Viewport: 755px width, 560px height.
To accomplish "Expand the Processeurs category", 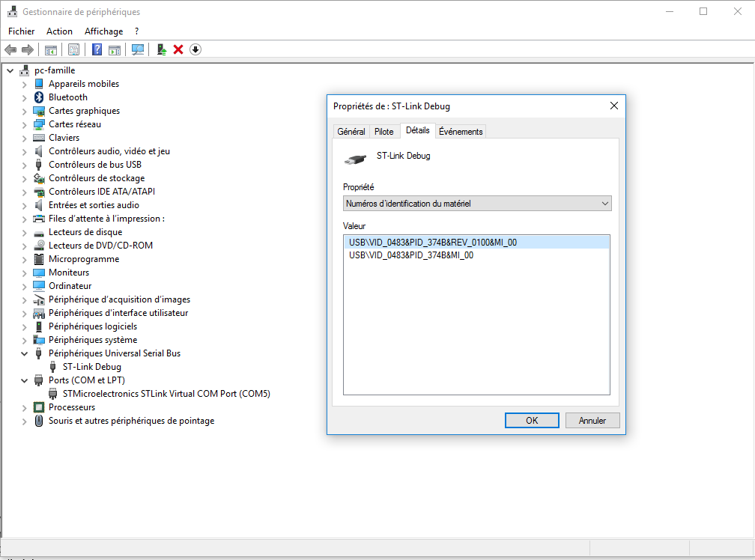I will pyautogui.click(x=24, y=407).
